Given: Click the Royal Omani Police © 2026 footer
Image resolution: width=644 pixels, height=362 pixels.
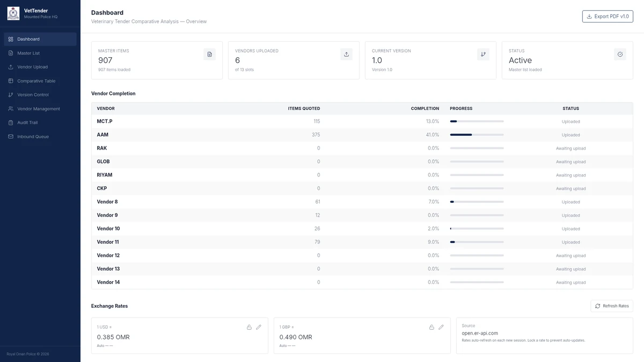Looking at the screenshot, I should coord(28,354).
